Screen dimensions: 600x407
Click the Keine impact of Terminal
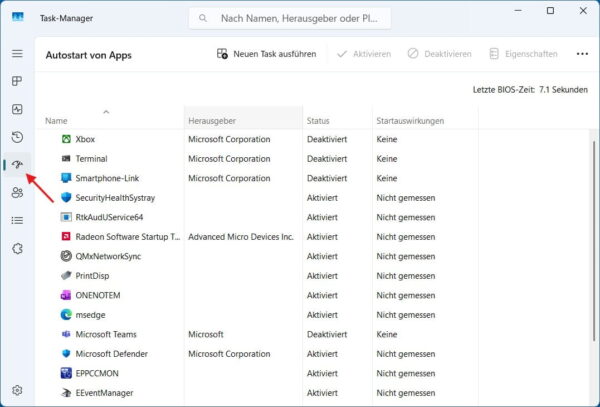387,159
